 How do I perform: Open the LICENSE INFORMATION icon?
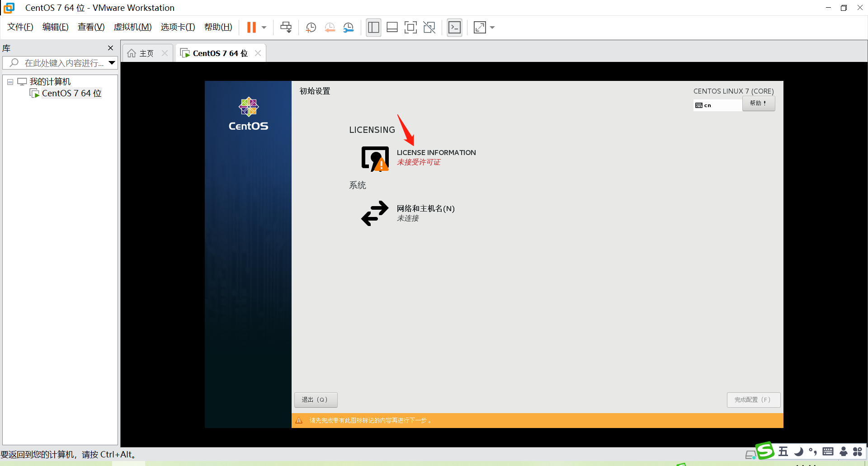[x=375, y=159]
